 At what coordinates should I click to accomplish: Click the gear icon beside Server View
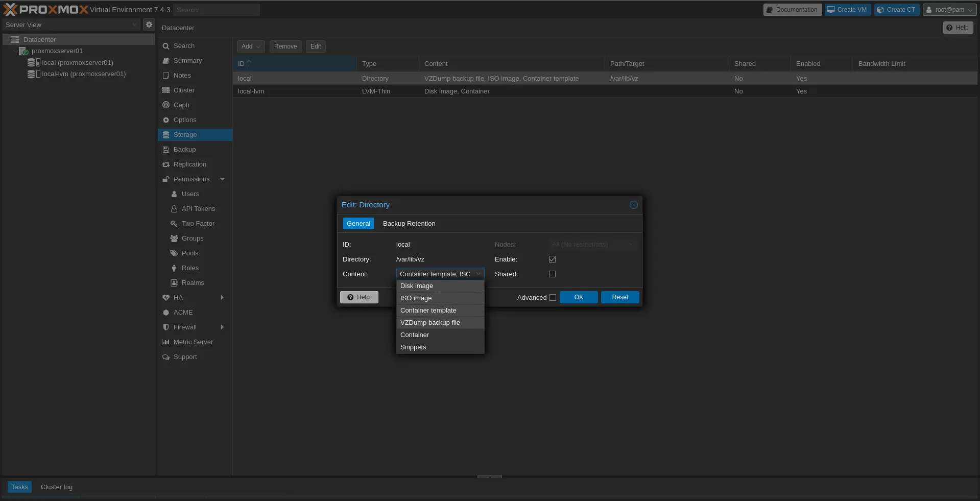149,25
